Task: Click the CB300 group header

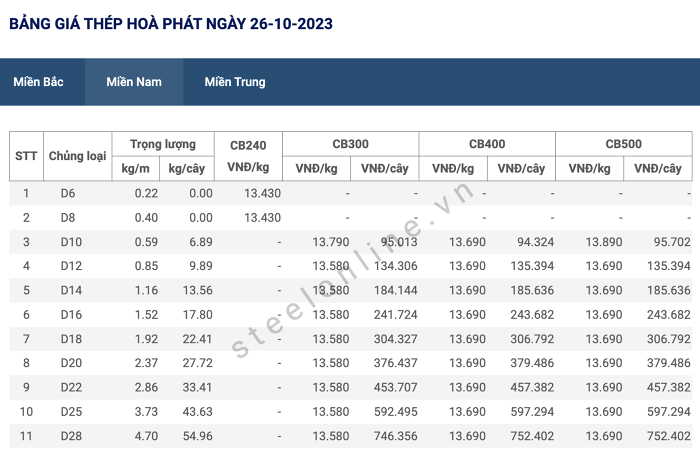Action: point(350,144)
